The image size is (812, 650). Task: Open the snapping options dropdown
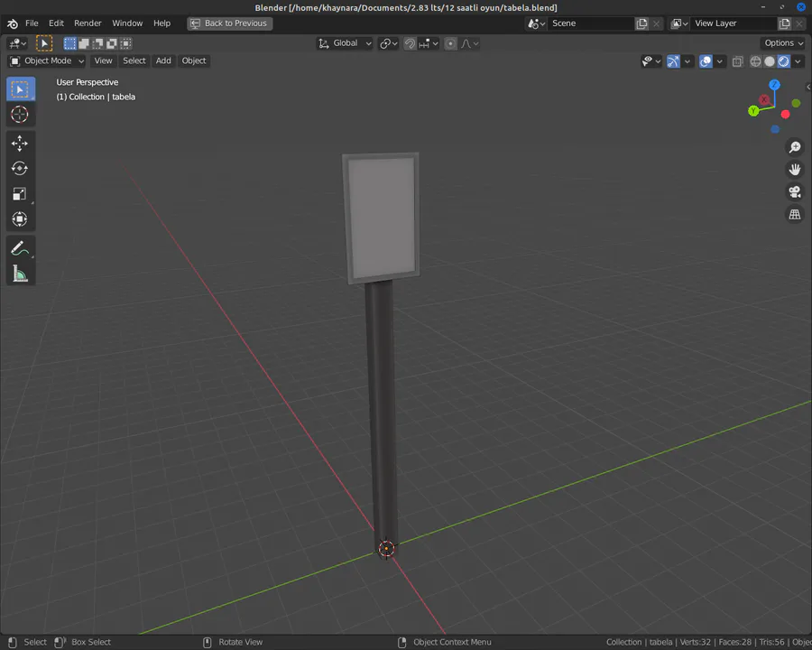[429, 43]
